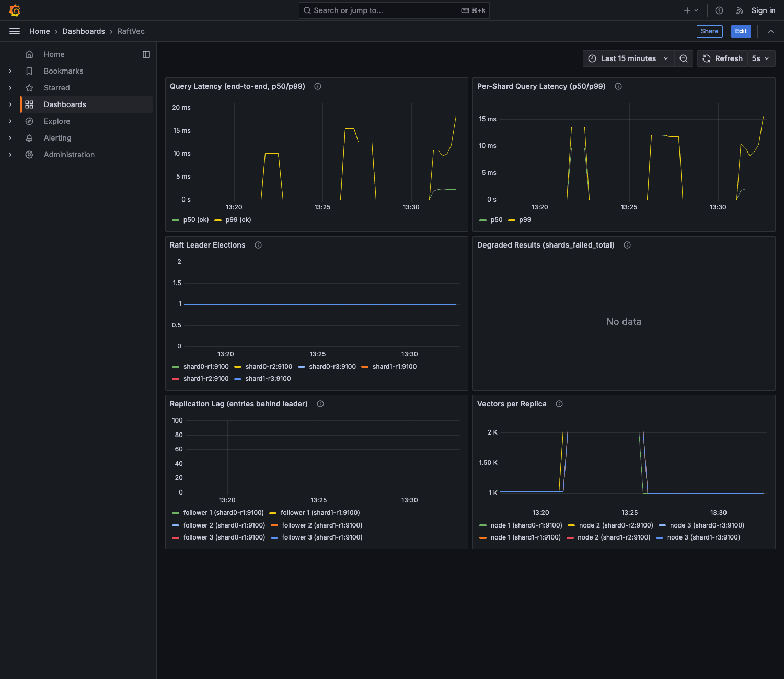This screenshot has width=784, height=679.
Task: Focus the Search or jump to field
Action: click(394, 10)
